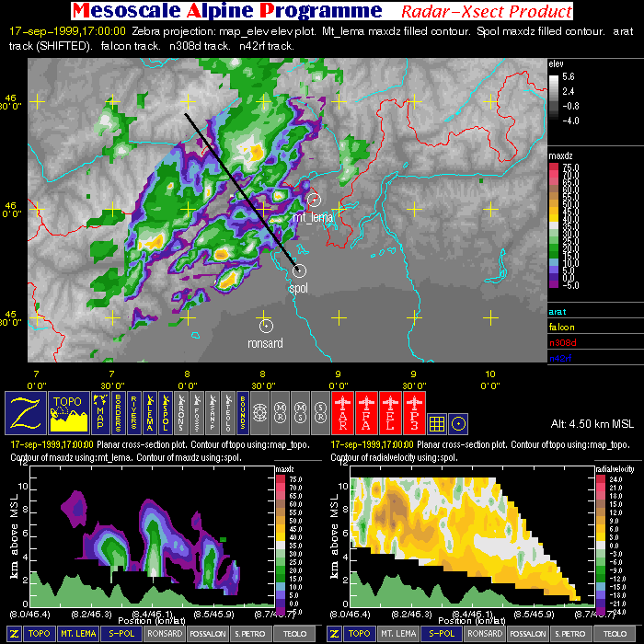
Task: Toggle TOPO under right cross-section
Action: 359,634
